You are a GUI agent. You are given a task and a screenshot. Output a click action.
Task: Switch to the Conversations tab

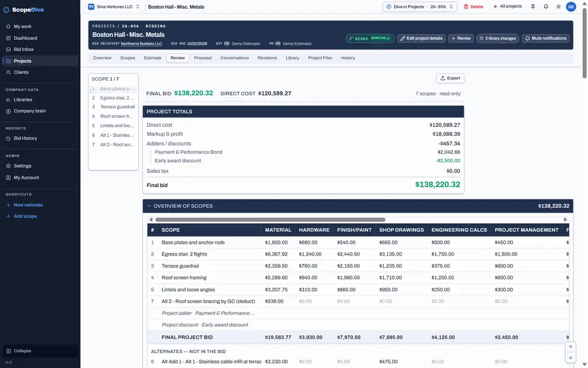(235, 58)
